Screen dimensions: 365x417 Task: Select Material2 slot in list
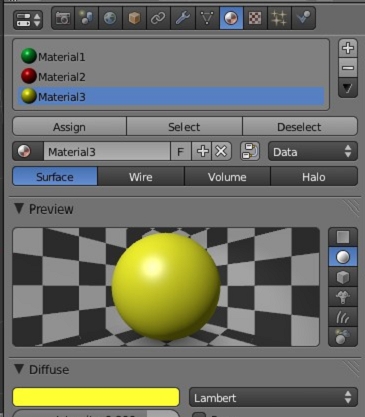(171, 77)
